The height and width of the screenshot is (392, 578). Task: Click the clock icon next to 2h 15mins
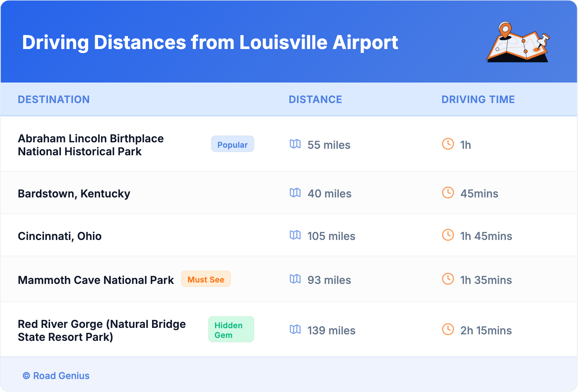(x=448, y=330)
